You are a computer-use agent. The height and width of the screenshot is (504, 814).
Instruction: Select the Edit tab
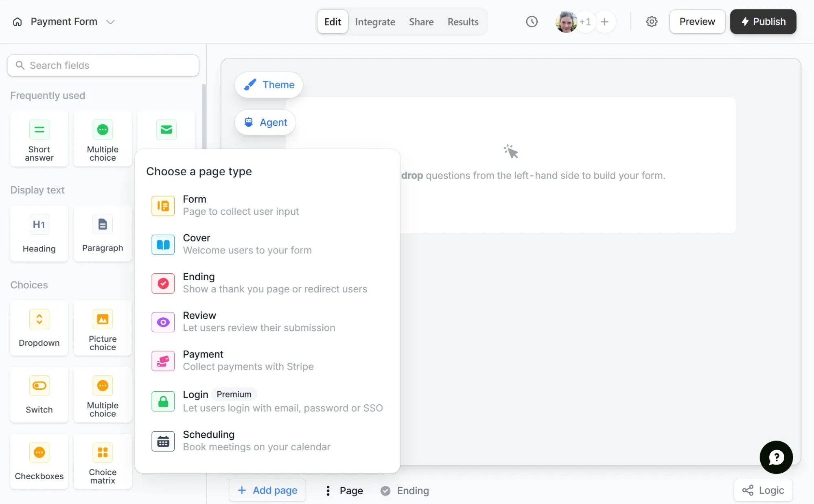[x=333, y=22]
